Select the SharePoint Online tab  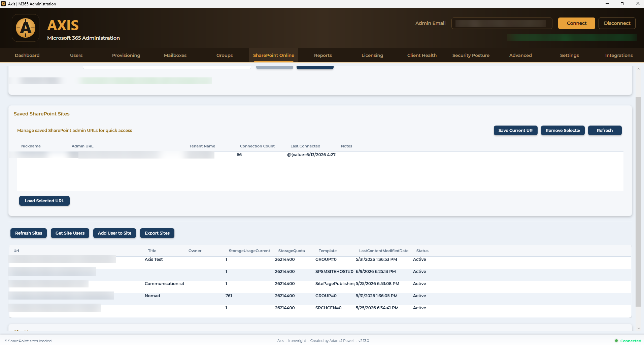click(274, 55)
